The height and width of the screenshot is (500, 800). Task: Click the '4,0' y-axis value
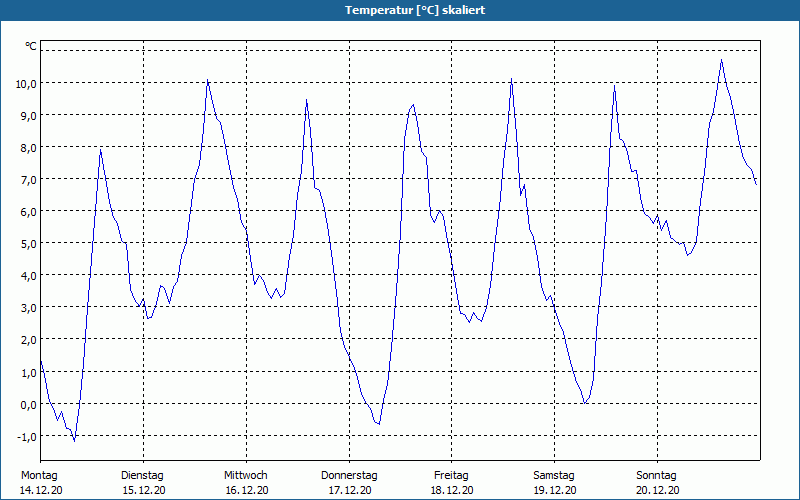pos(29,276)
